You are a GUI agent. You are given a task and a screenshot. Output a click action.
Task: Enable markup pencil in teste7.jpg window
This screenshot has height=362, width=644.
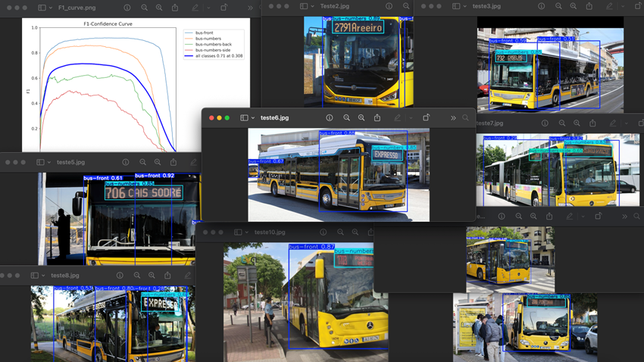click(x=613, y=123)
